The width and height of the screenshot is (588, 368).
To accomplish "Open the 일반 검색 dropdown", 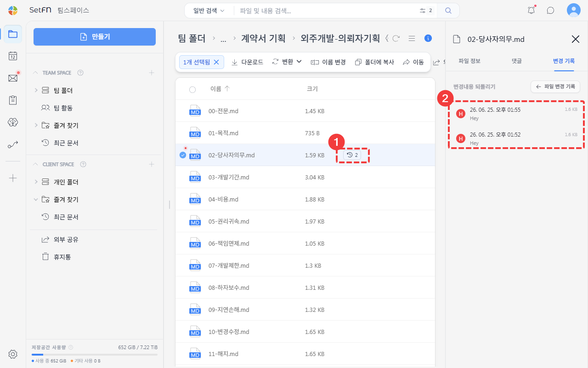I will point(209,11).
